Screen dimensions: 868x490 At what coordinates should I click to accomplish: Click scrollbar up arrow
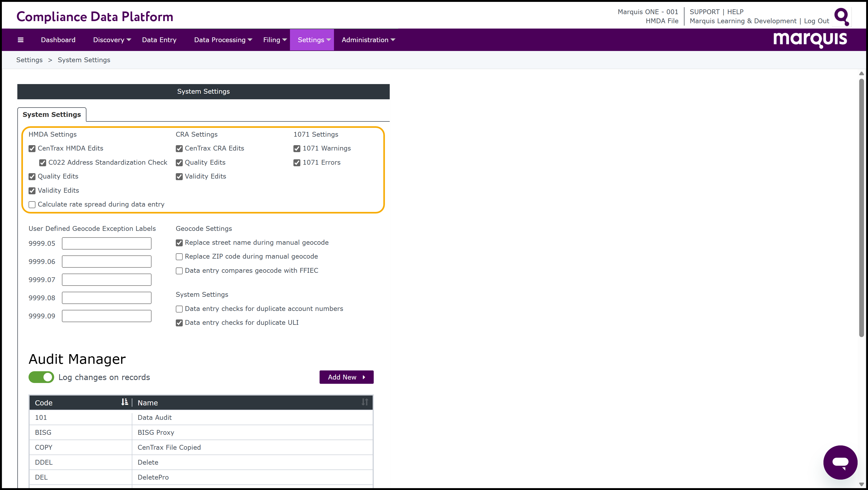(861, 73)
